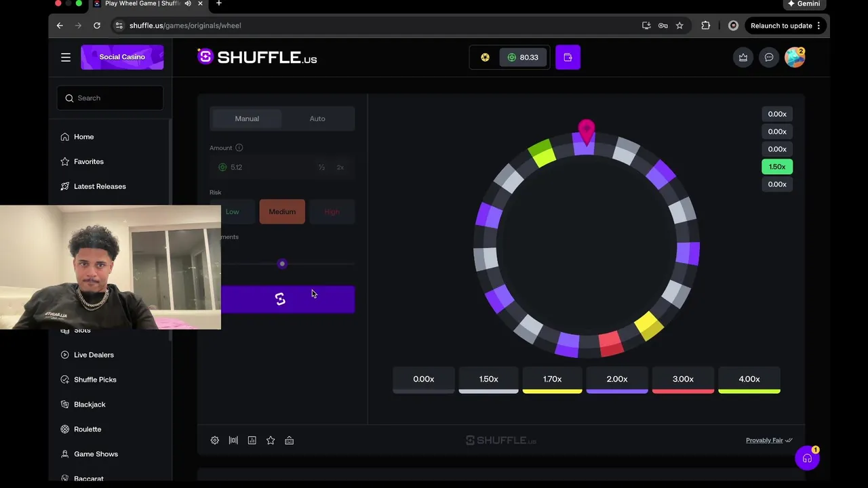Click the site info icon in address bar
The width and height of the screenshot is (868, 488).
[119, 26]
